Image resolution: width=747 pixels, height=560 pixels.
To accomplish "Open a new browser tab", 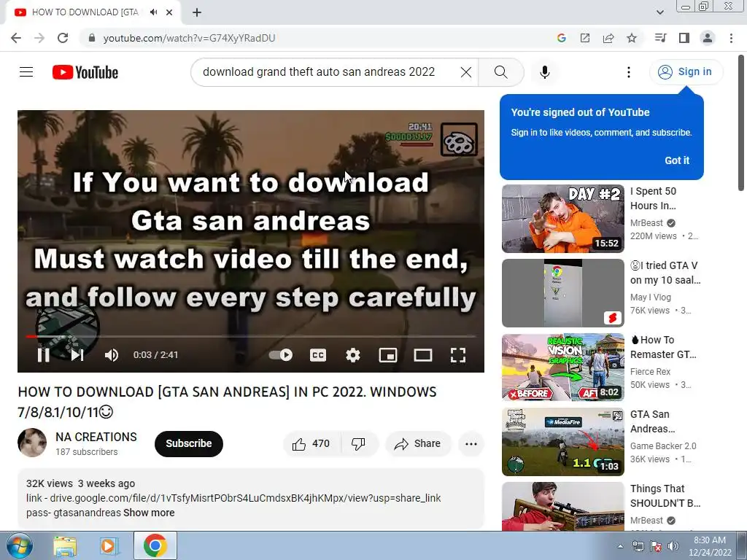I will (x=197, y=12).
